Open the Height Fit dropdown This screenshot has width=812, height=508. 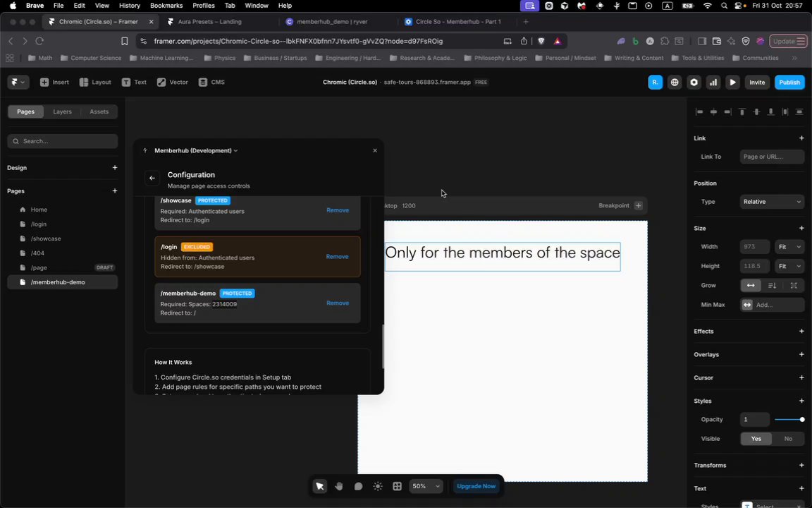point(789,266)
